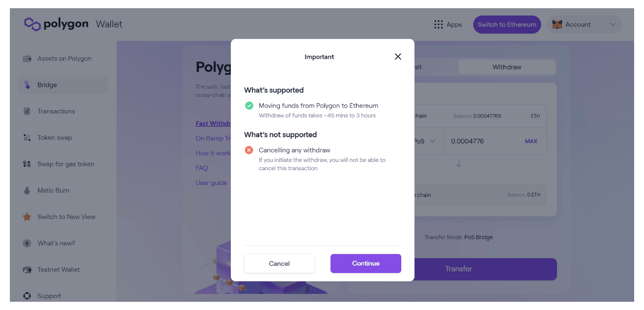Select the Assets on Polygon wallet icon

(x=27, y=58)
